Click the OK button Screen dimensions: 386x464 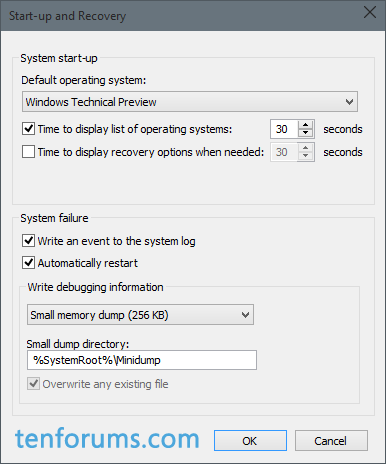point(250,441)
